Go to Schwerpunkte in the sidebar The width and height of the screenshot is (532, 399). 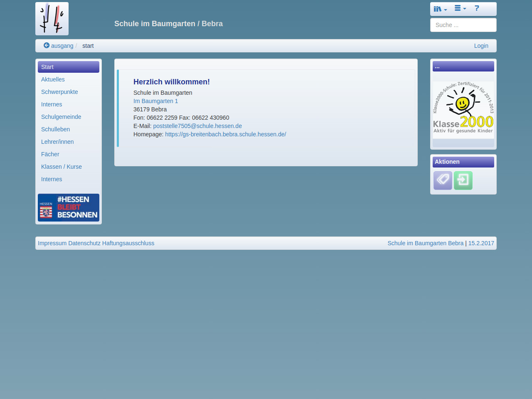59,92
